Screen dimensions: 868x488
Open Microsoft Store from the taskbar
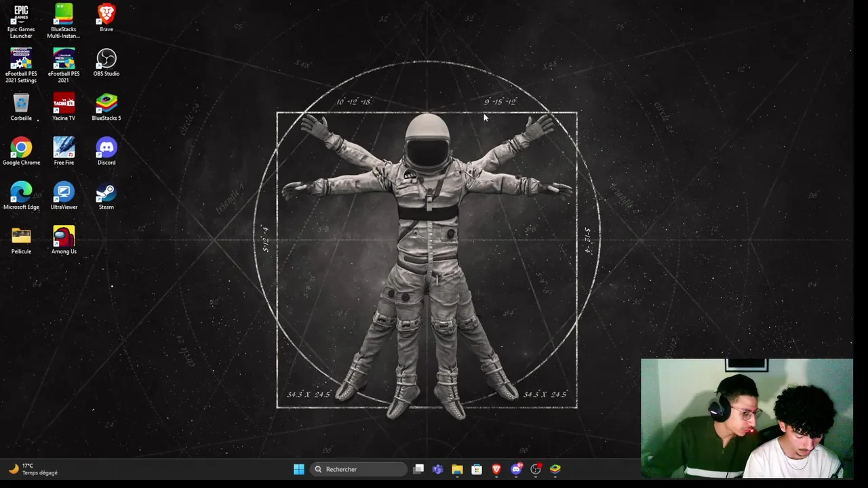(477, 469)
